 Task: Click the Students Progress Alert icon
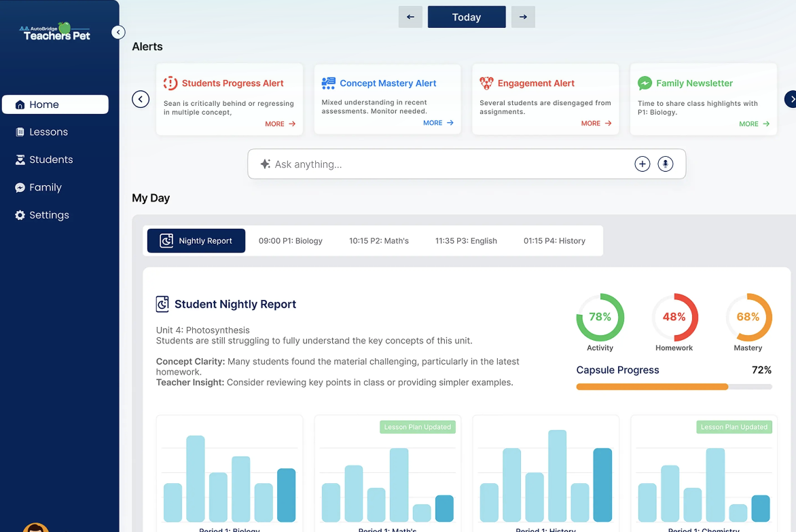tap(170, 83)
